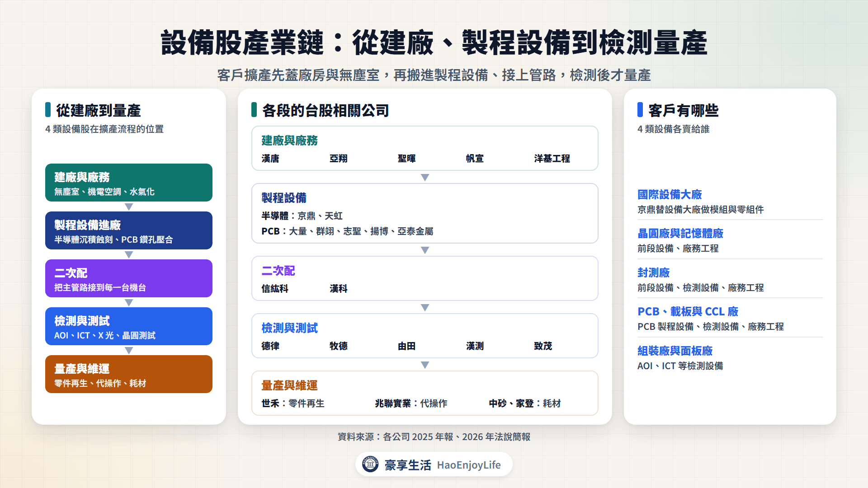
Task: Select the 製程設備進廠 dark blue box
Action: click(129, 230)
